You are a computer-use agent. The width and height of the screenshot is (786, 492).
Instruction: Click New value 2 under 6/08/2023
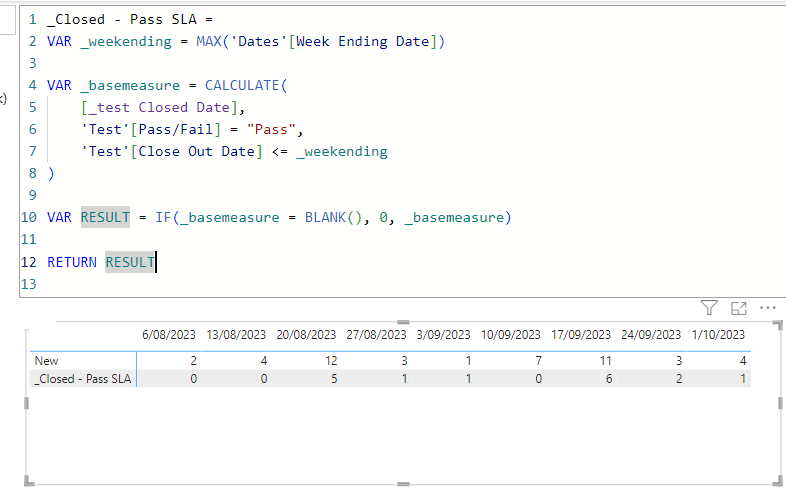193,361
